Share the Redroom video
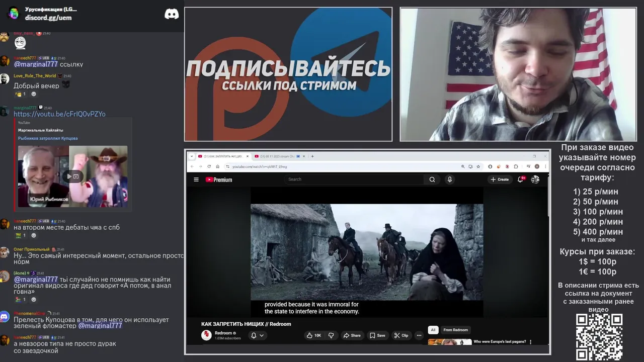This screenshot has height=362, width=644. pos(352,335)
